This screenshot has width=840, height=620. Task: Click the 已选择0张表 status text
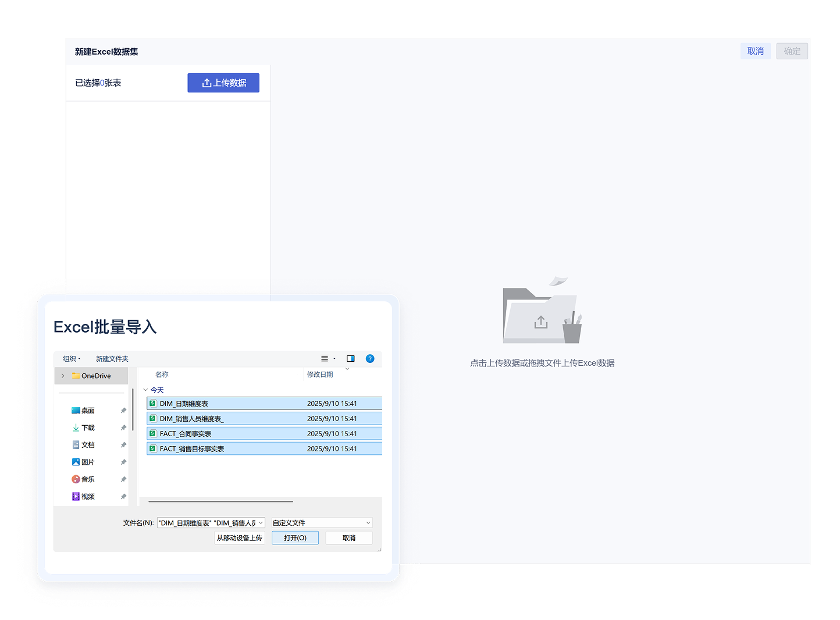(98, 83)
